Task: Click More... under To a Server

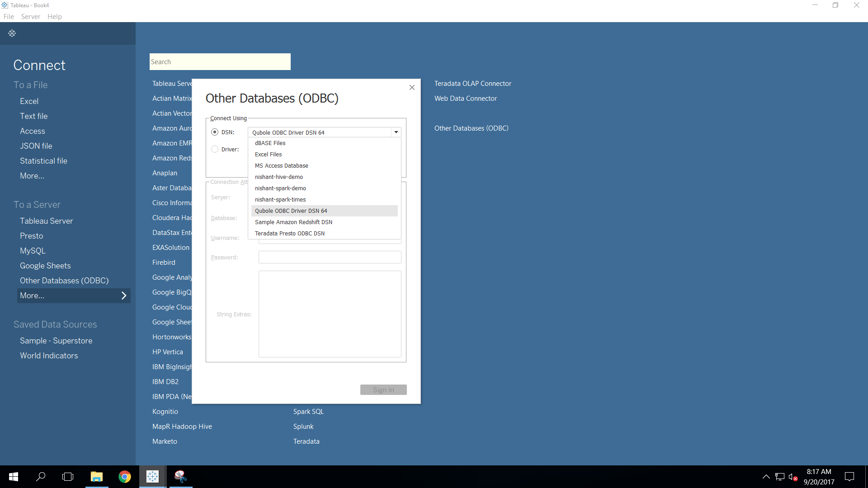Action: coord(74,296)
